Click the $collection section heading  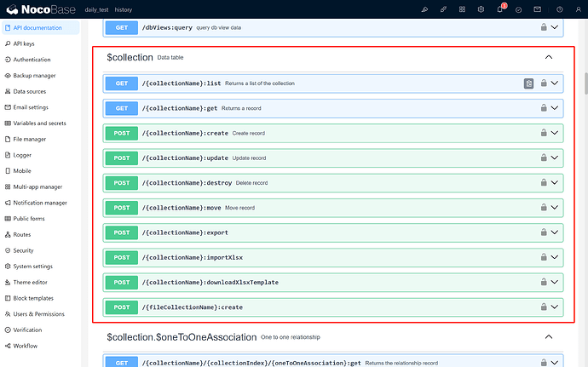click(x=130, y=57)
